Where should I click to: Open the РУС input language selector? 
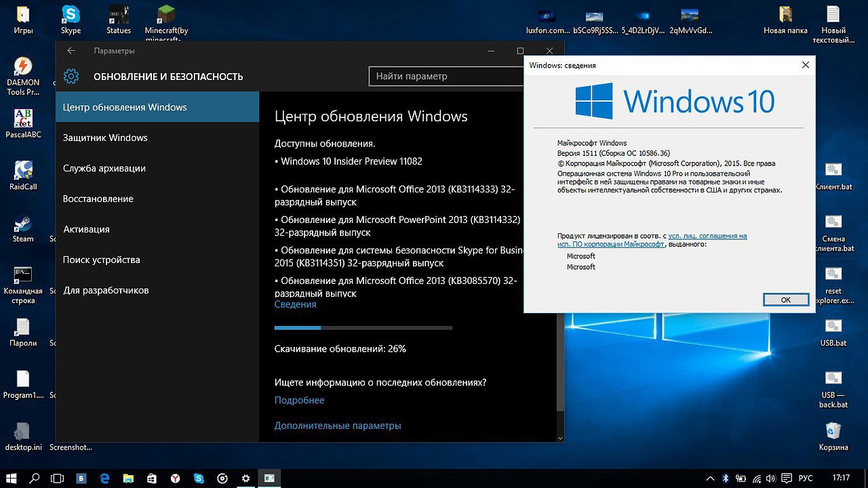[807, 479]
